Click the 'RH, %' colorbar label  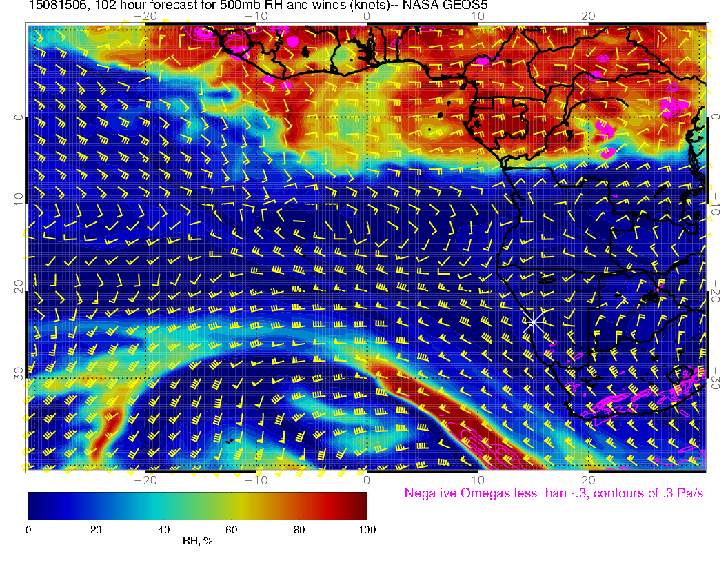[197, 541]
